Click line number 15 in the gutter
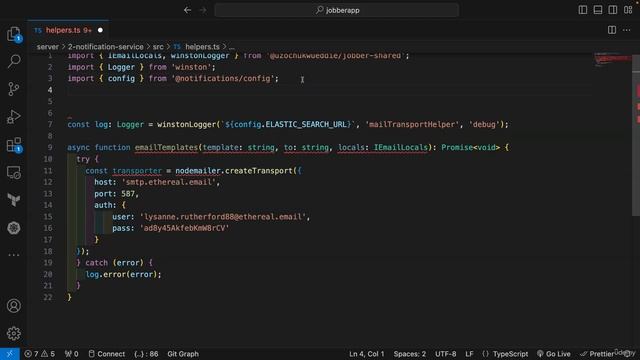Image resolution: width=640 pixels, height=360 pixels. click(x=48, y=217)
